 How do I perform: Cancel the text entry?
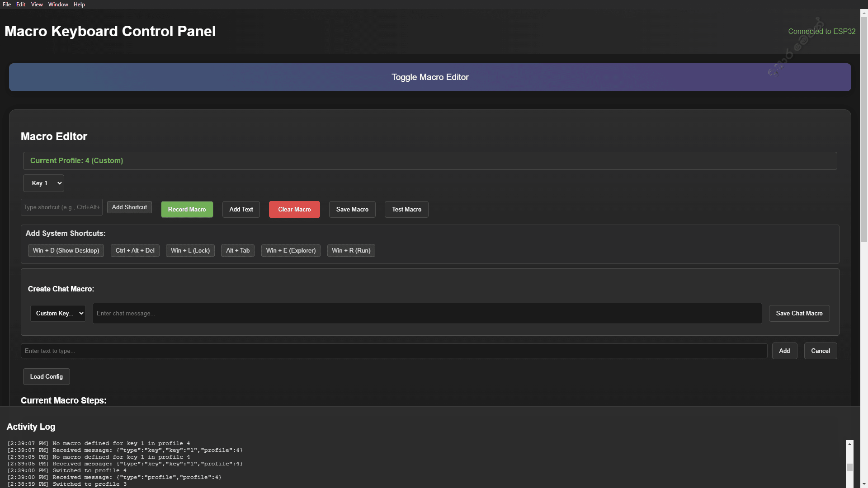pyautogui.click(x=820, y=351)
